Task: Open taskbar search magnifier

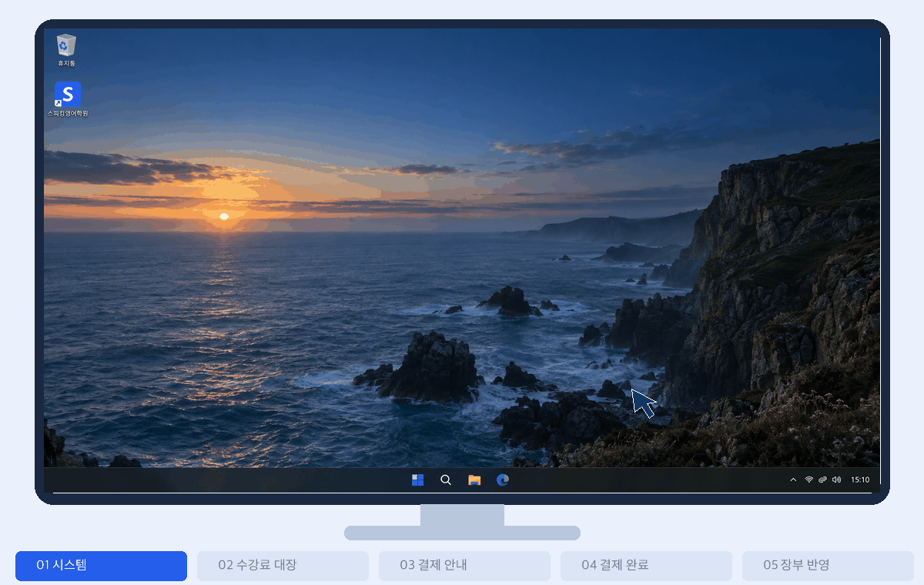Action: pos(446,480)
